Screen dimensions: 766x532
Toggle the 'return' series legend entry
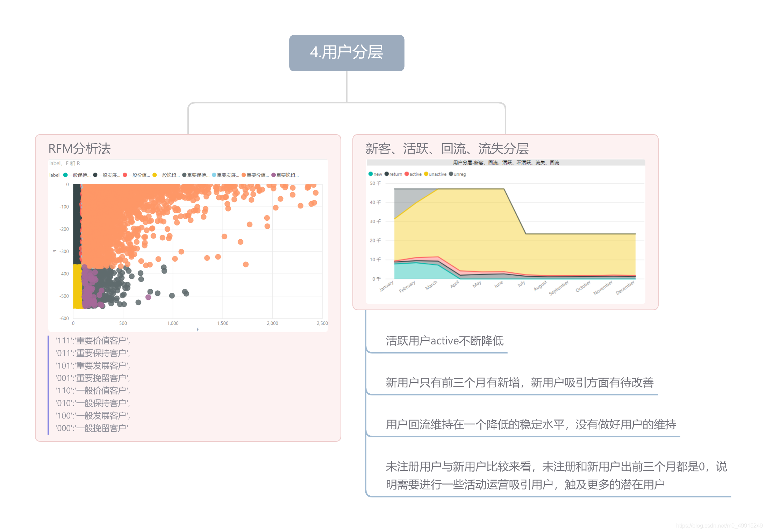point(394,174)
